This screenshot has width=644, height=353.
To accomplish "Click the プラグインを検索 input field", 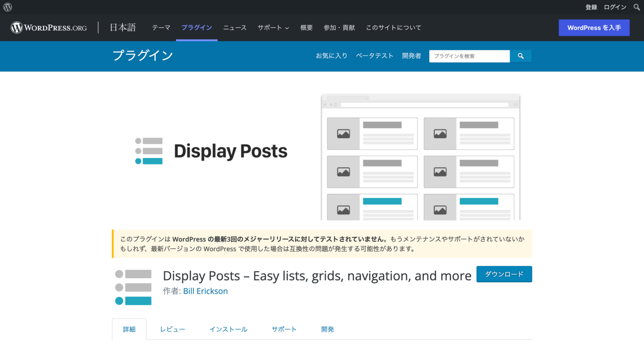I will (x=469, y=56).
